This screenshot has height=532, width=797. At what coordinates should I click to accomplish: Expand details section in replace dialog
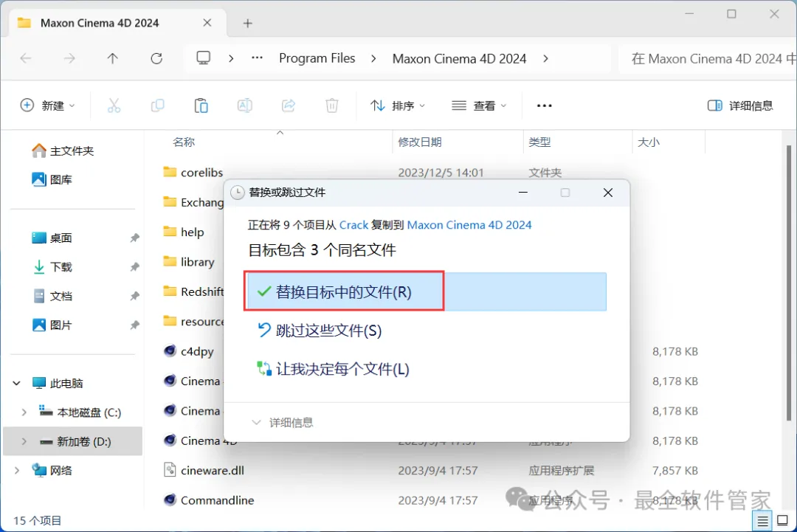pyautogui.click(x=283, y=423)
